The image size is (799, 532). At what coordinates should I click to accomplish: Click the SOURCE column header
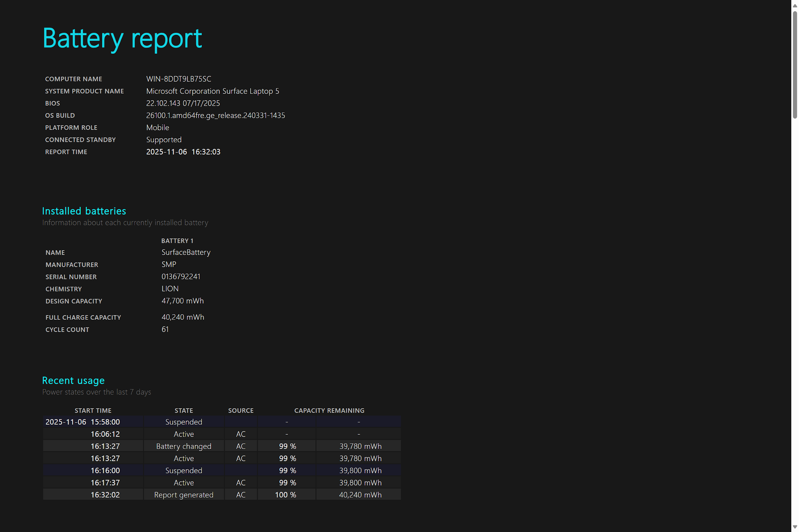[240, 410]
